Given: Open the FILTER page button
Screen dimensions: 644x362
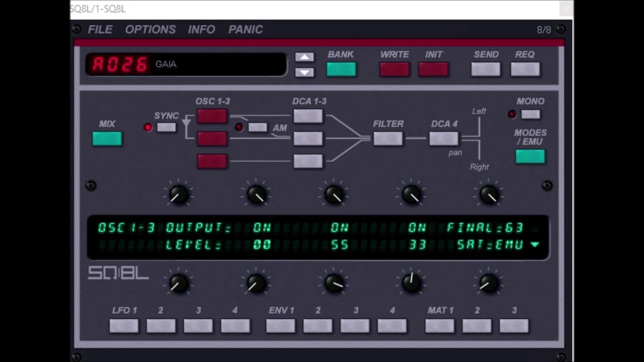Looking at the screenshot, I should click(x=388, y=138).
